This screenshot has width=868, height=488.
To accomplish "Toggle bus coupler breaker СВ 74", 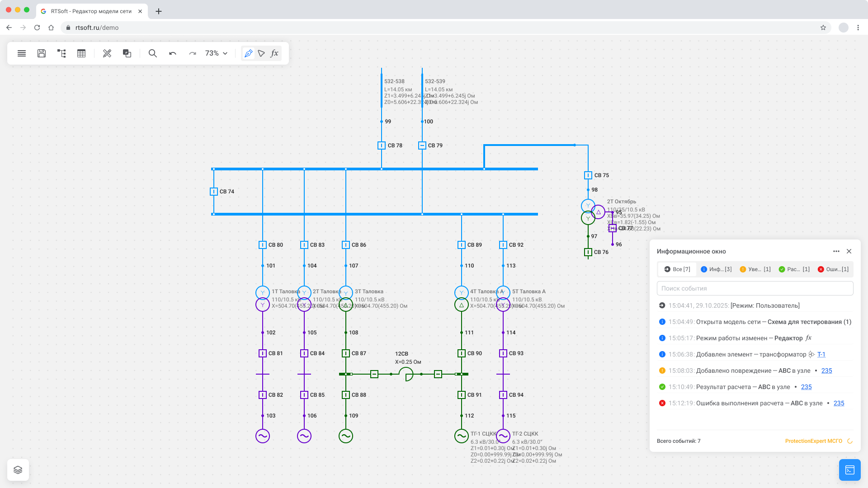I will (x=214, y=192).
